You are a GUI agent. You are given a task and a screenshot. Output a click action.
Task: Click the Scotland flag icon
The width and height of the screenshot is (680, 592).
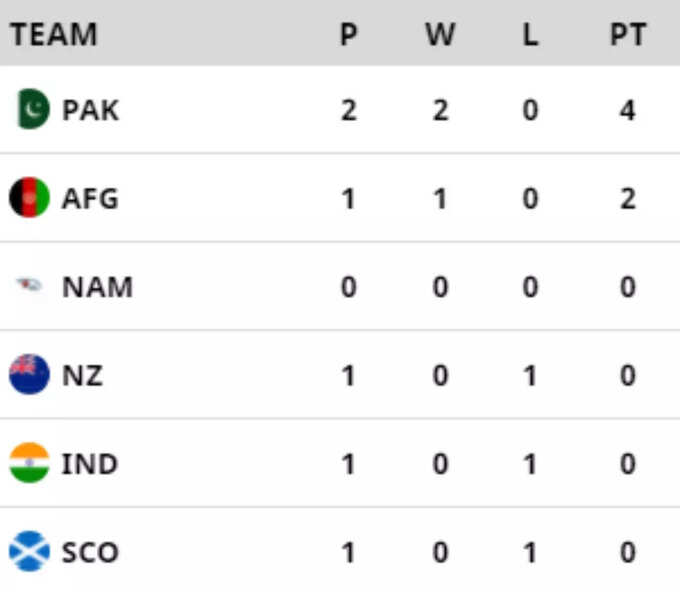point(29,551)
